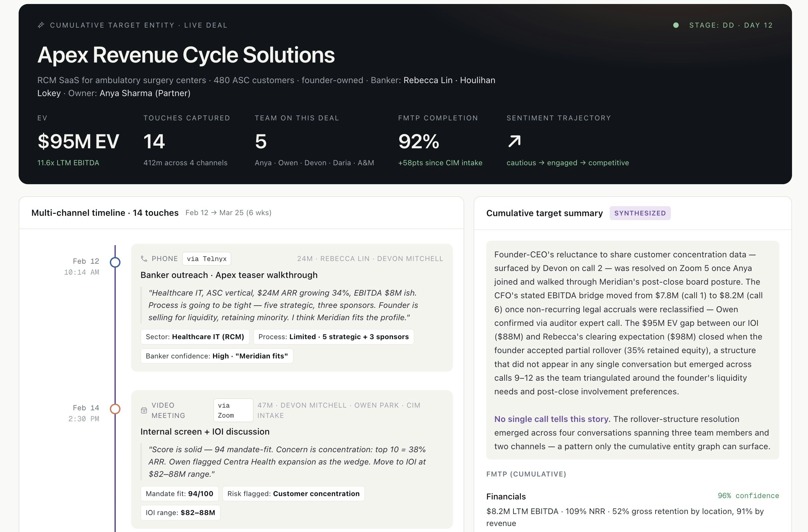Image resolution: width=808 pixels, height=532 pixels.
Task: Click the $8.2M LTM EBITDA financials line
Action: pyautogui.click(x=625, y=517)
